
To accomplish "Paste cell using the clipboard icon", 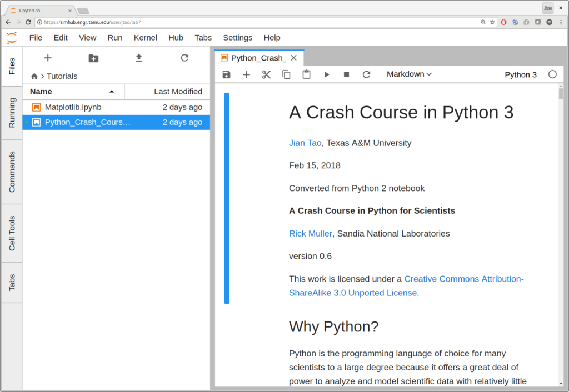I will pyautogui.click(x=306, y=74).
